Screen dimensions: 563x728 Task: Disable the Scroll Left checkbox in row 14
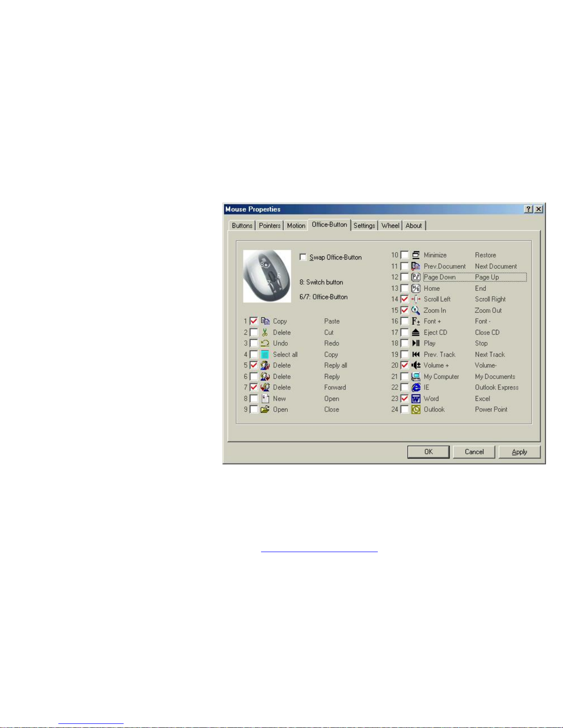click(x=404, y=299)
